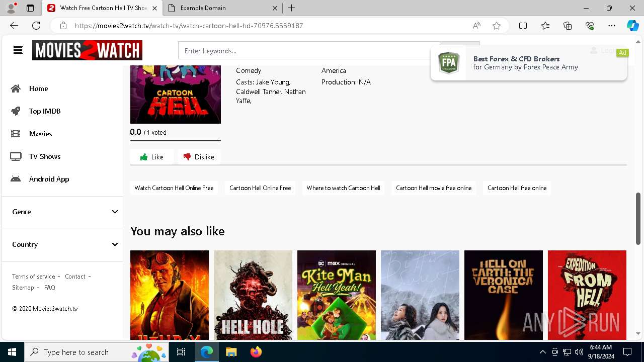Viewport: 644px width, 362px height.
Task: Click the Top IMDB rocket icon
Action: (16, 111)
